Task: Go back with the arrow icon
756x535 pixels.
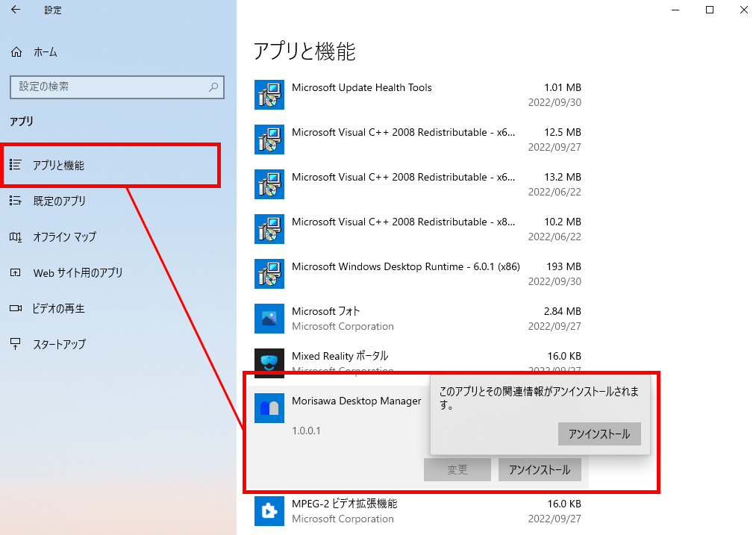Action: tap(16, 10)
